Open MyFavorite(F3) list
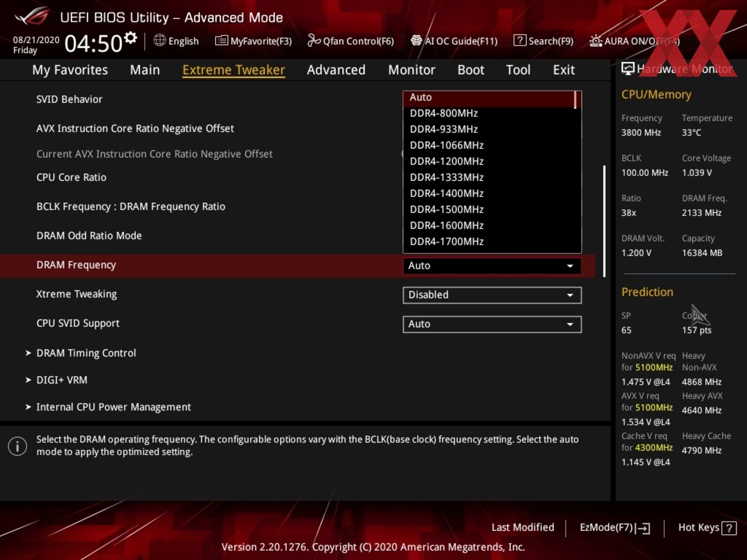 coord(253,41)
